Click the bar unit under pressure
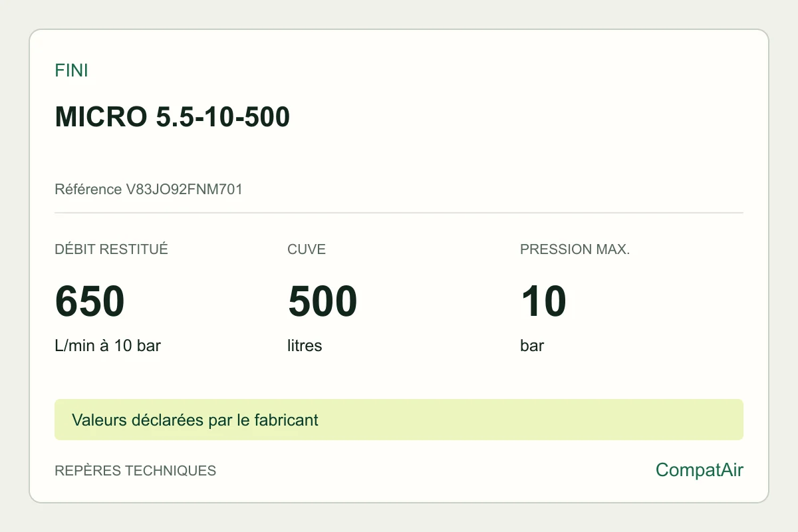Screen dimensions: 798x532 (532, 346)
